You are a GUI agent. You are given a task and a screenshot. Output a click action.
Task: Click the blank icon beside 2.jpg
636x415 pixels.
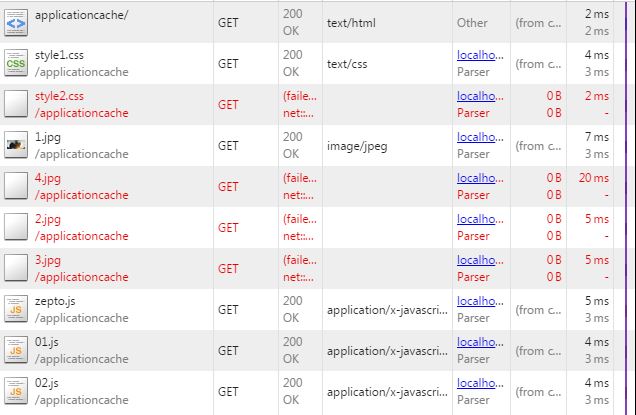coord(16,227)
